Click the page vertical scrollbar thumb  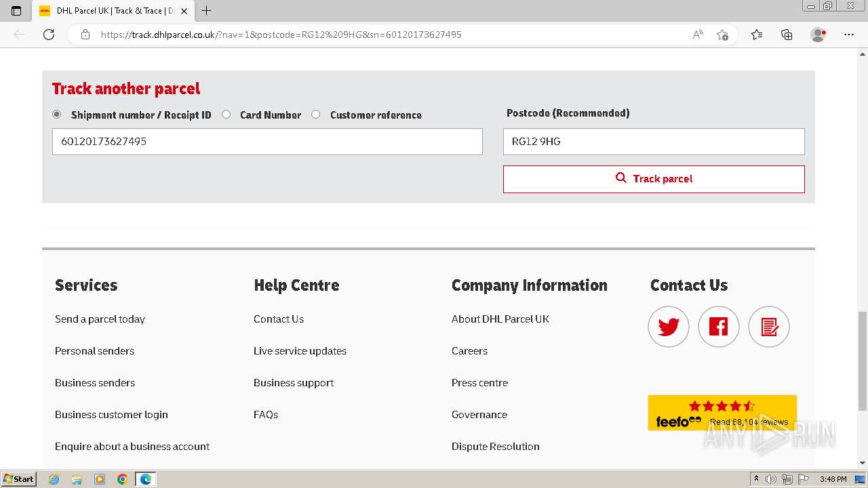(x=862, y=361)
